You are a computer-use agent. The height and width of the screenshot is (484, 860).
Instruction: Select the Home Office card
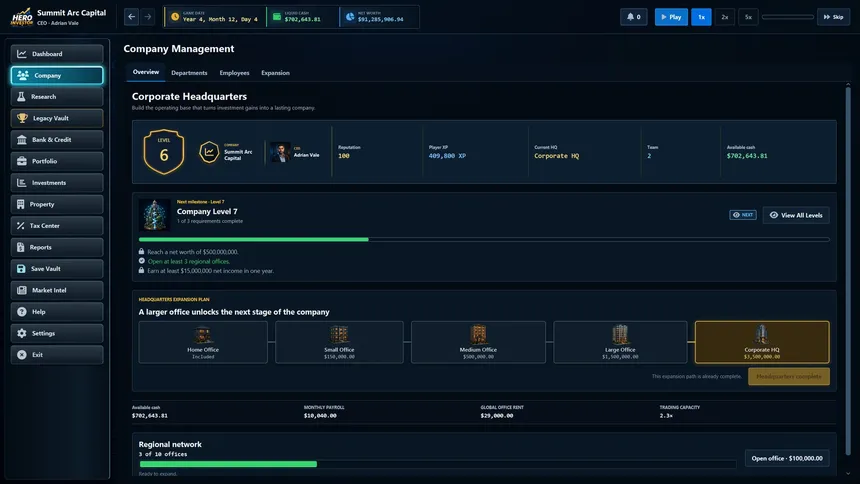click(203, 342)
